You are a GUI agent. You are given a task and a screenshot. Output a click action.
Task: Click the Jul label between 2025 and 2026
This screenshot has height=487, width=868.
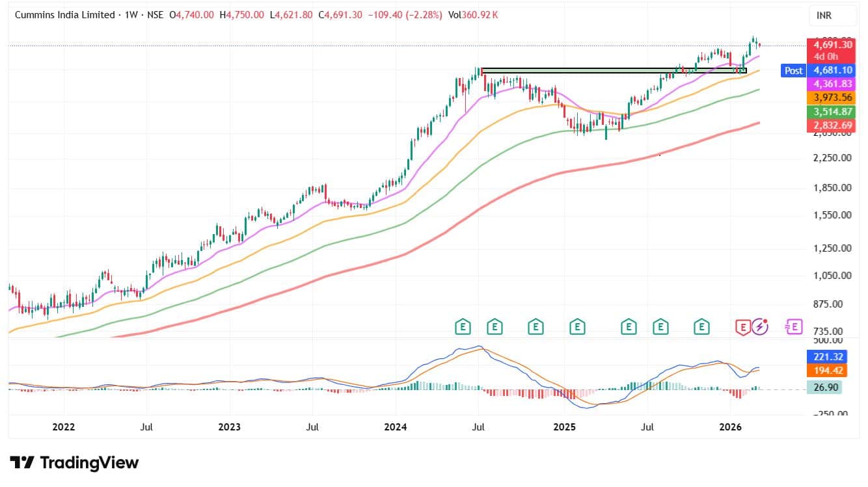point(647,427)
